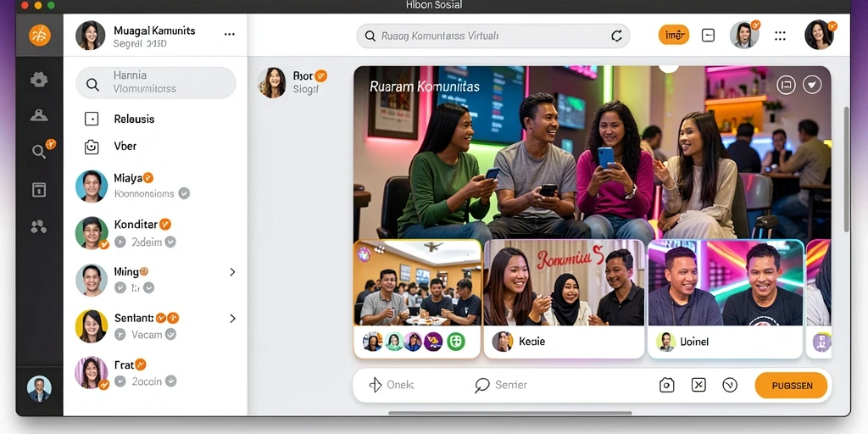Click the orange badge next to Bjor
868x434 pixels.
[320, 75]
